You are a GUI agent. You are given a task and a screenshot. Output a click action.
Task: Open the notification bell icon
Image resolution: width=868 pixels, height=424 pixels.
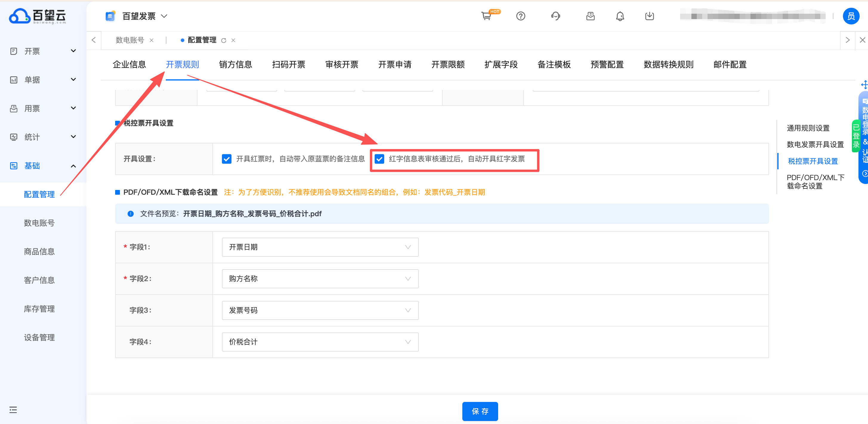[620, 16]
